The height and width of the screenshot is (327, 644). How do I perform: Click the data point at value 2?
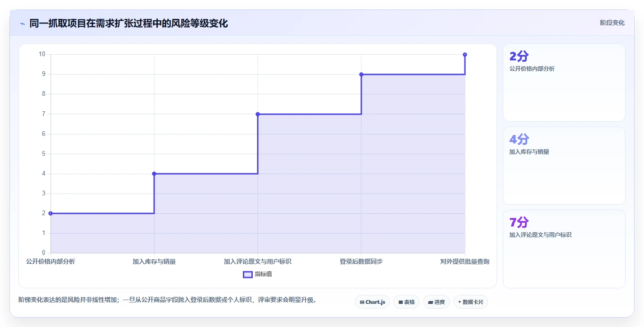click(x=51, y=213)
